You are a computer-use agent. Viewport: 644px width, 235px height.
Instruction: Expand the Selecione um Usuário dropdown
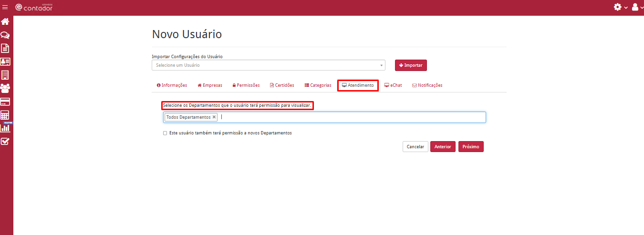point(269,65)
